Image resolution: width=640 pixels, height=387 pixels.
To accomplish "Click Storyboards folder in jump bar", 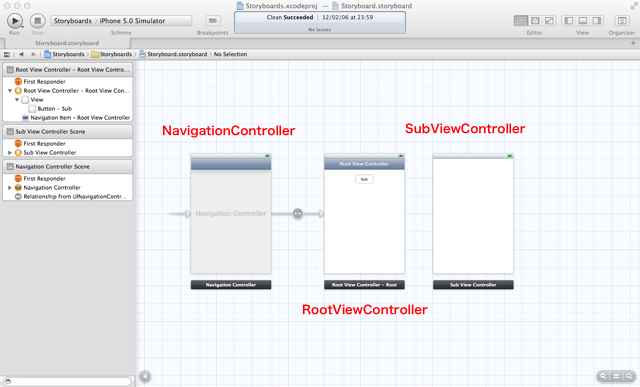I will click(112, 54).
